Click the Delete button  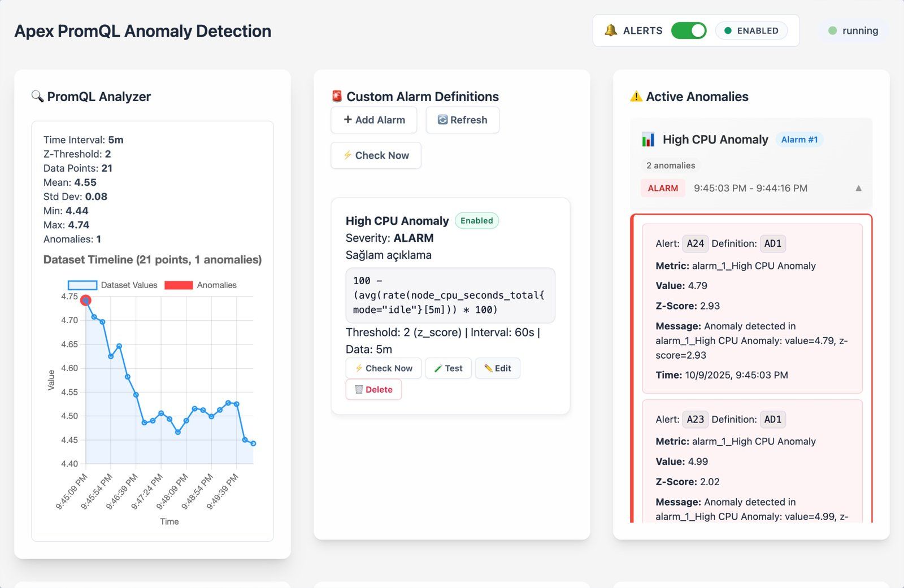(x=373, y=390)
